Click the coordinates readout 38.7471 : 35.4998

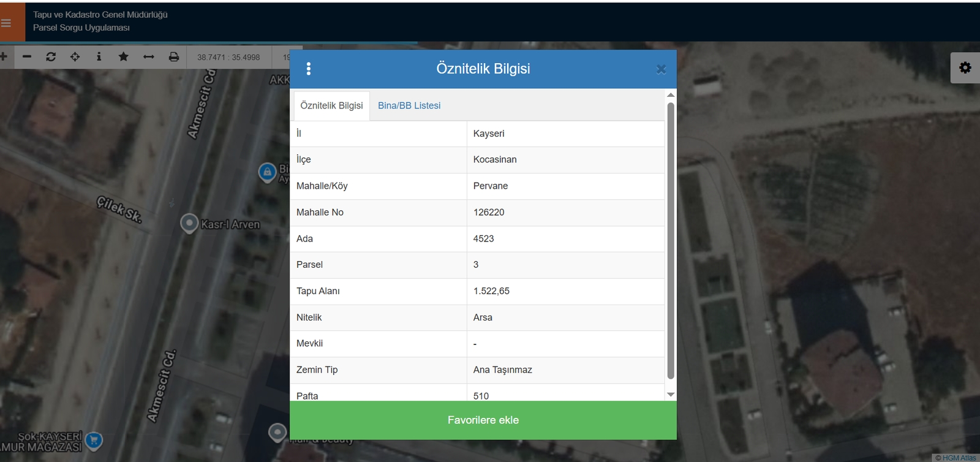click(228, 58)
